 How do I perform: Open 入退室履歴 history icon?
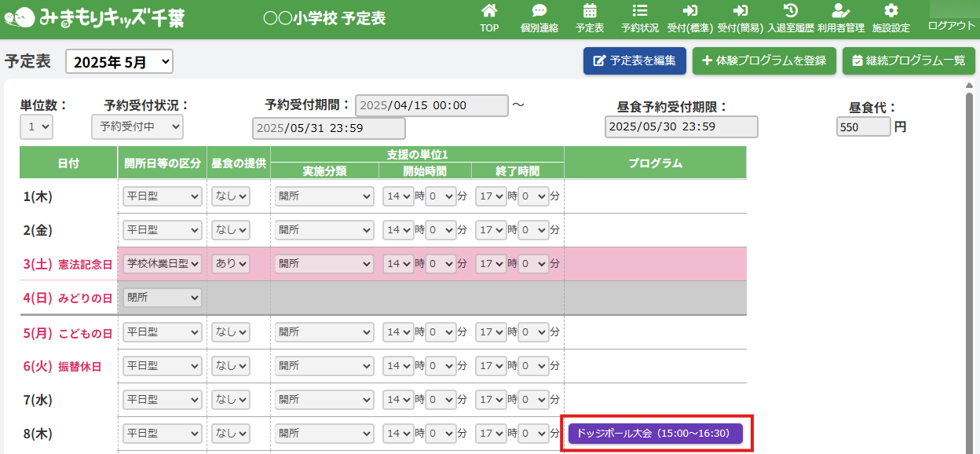[x=791, y=11]
